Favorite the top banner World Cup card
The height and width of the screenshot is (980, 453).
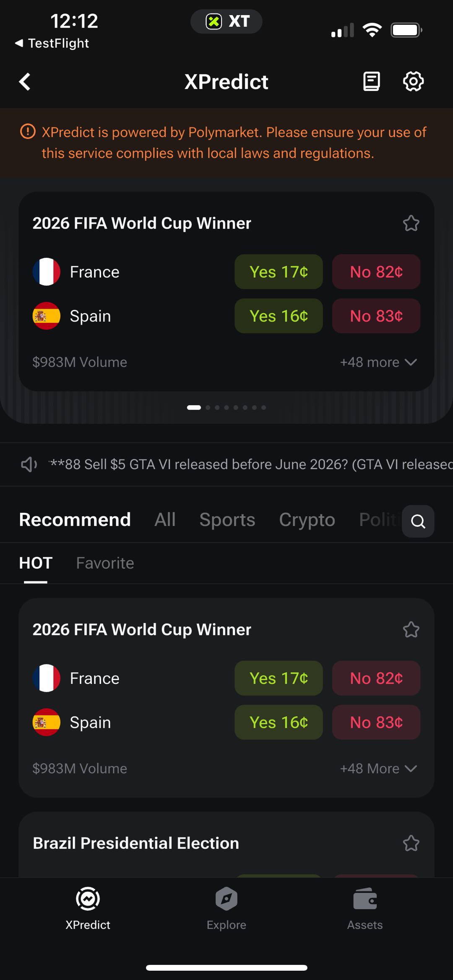411,223
